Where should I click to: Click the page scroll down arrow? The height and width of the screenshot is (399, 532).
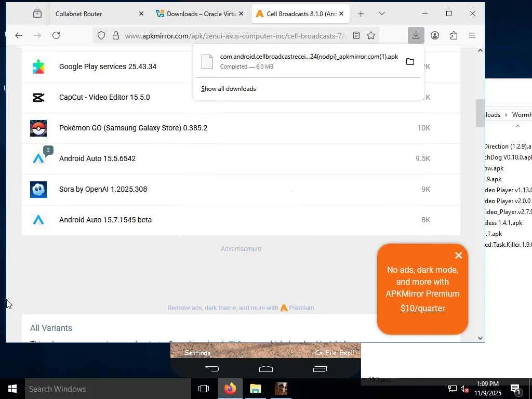tap(480, 338)
